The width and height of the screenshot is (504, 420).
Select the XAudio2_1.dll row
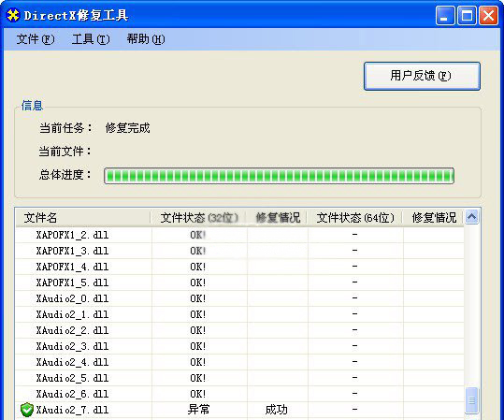coord(239,314)
